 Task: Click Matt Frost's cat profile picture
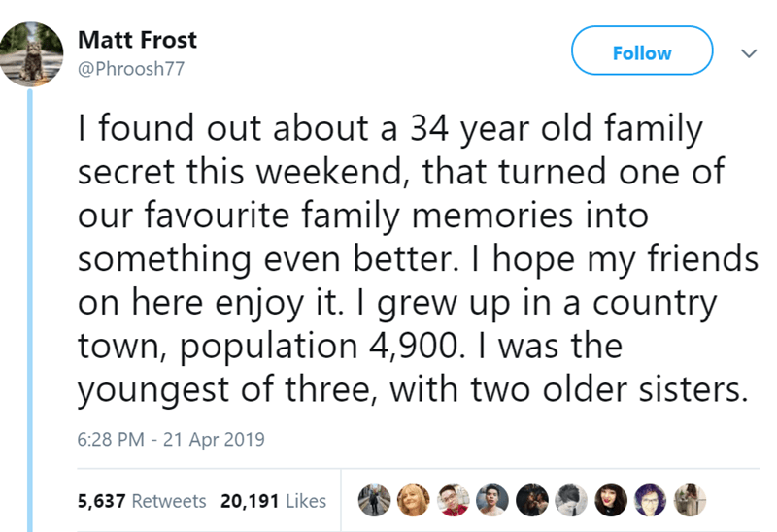(x=30, y=52)
